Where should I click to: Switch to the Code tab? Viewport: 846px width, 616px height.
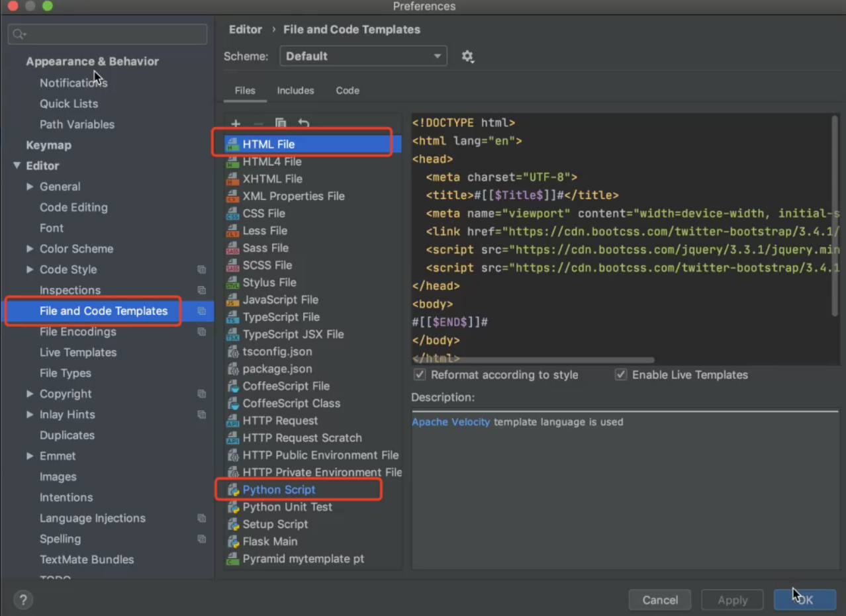click(348, 91)
